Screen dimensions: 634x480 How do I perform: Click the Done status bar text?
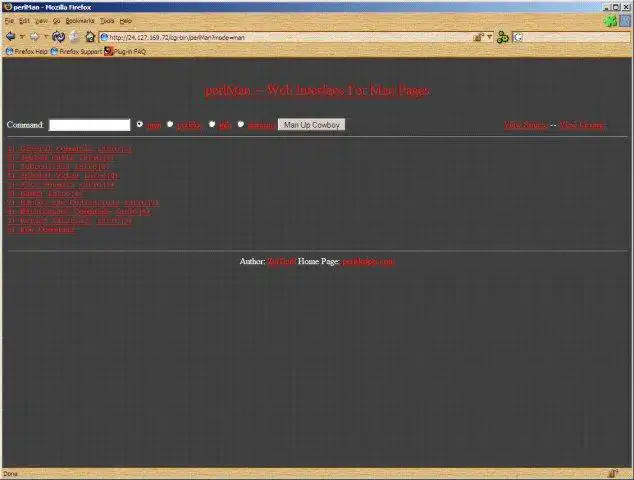click(x=11, y=474)
